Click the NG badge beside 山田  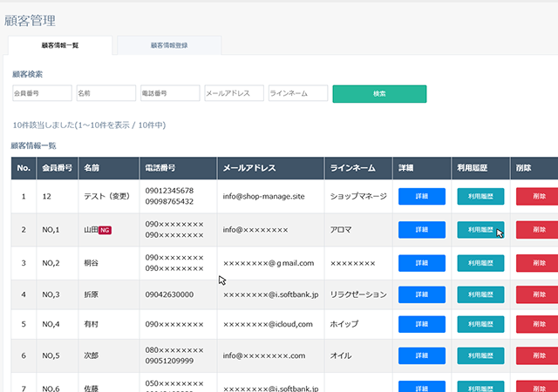point(105,230)
